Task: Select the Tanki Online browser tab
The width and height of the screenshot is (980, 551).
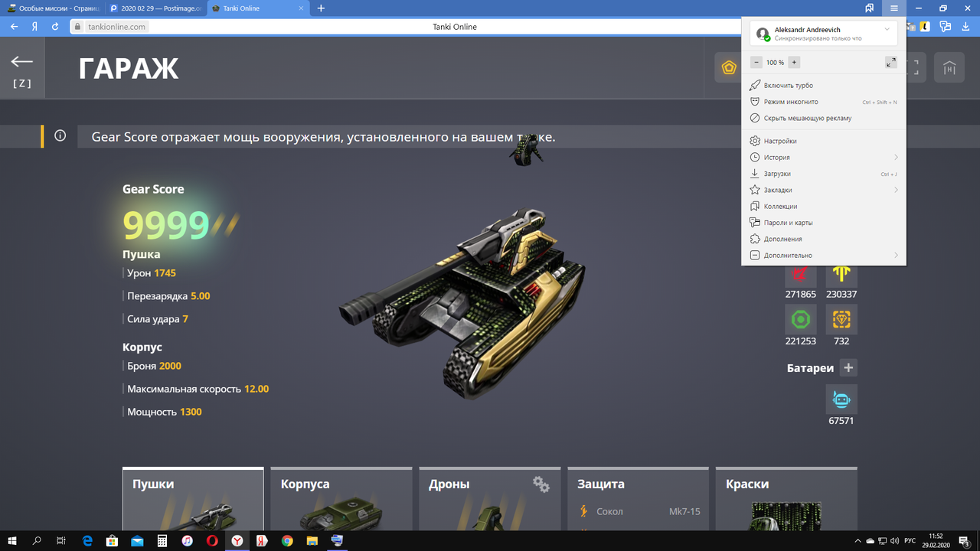Action: click(x=259, y=8)
